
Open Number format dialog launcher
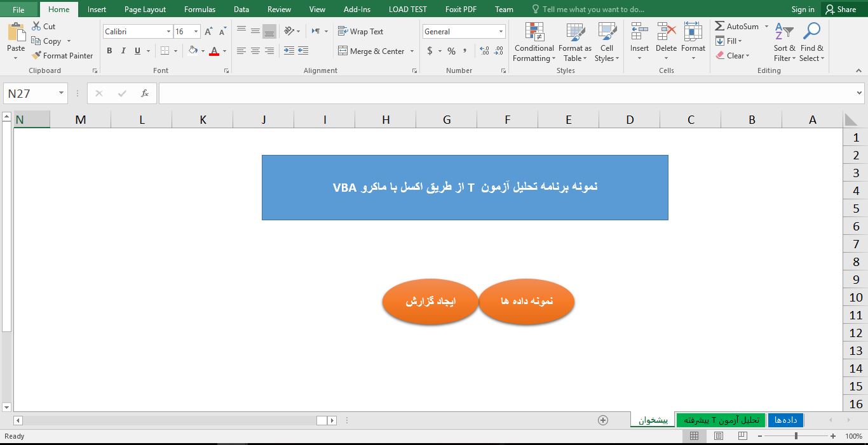click(x=503, y=71)
